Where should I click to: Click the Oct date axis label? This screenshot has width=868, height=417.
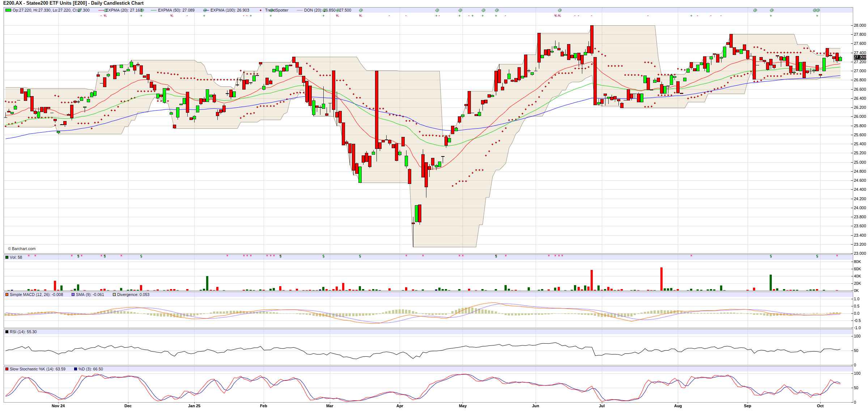point(820,406)
